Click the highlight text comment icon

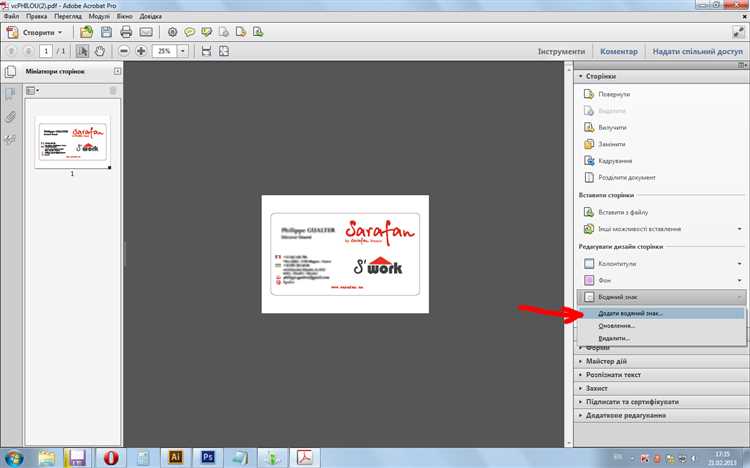[207, 32]
